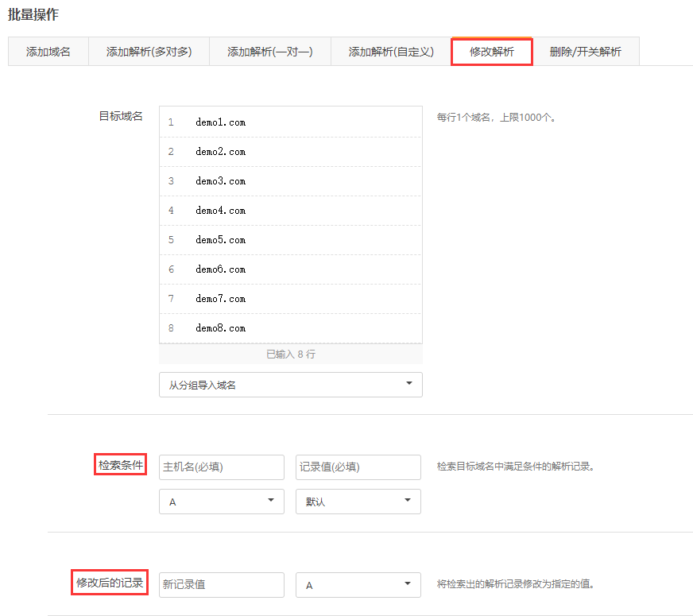
Task: Switch to 添加解析(多对多) tab
Action: [x=149, y=52]
